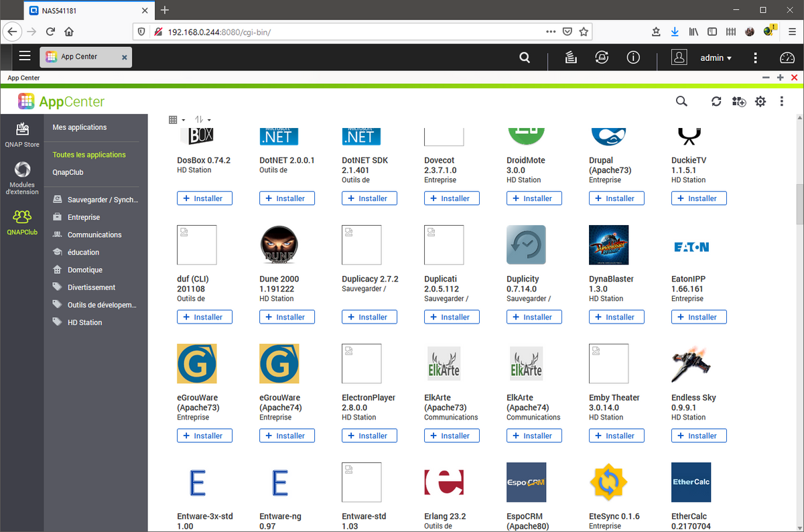Open EatonIPP app icon
Viewport: 804px width, 532px height.
coord(691,247)
